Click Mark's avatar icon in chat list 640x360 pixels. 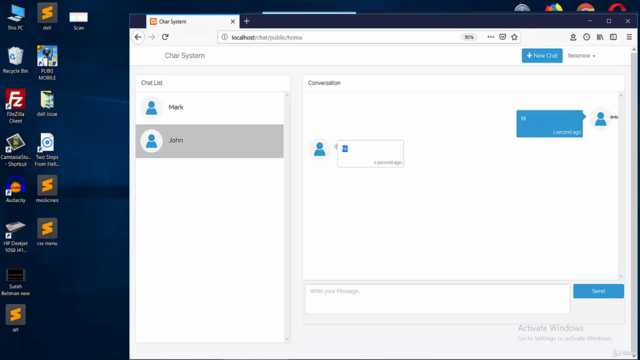coord(151,107)
